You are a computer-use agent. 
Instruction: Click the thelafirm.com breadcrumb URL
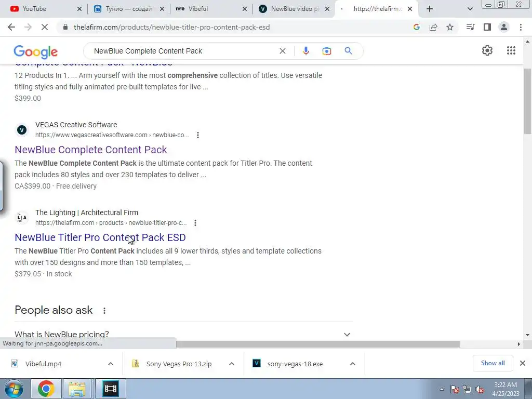tap(111, 223)
